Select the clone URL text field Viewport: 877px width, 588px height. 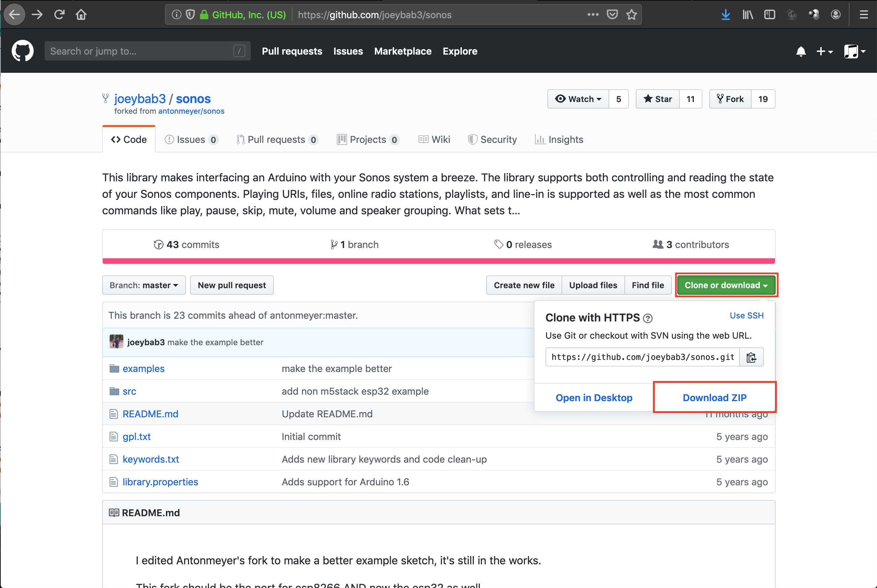point(642,358)
